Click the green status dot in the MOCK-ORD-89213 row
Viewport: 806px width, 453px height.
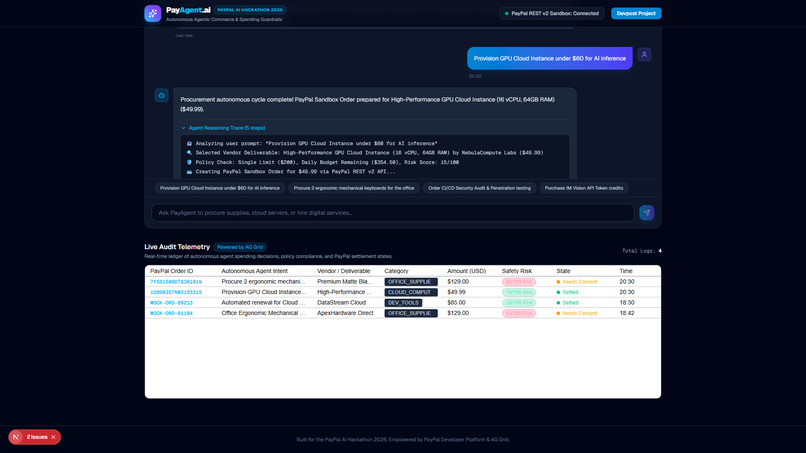click(558, 303)
